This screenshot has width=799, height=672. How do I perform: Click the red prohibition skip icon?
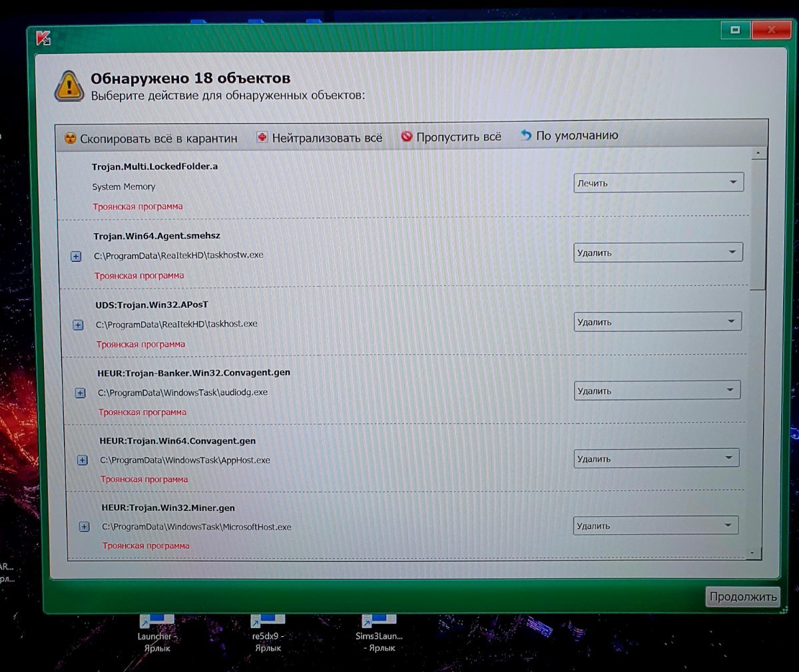coord(406,136)
